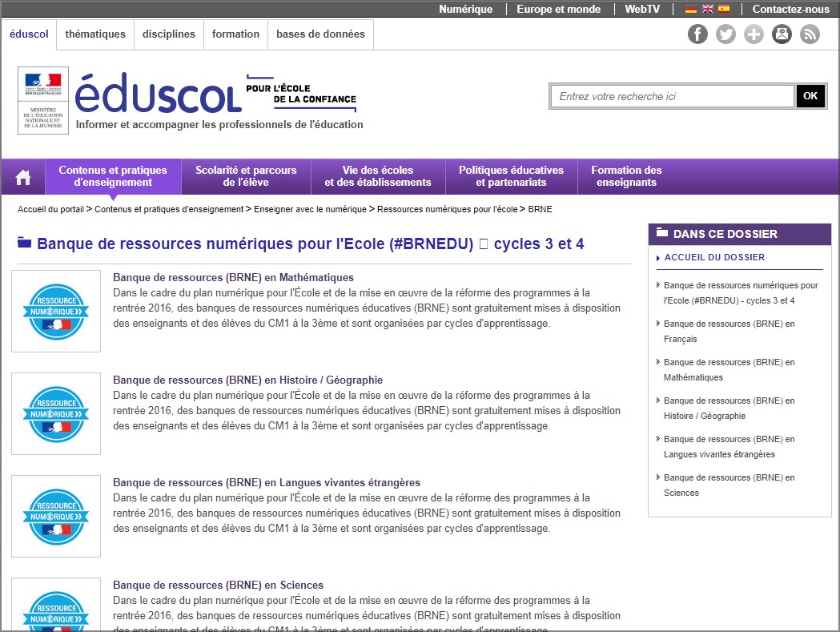Viewport: 840px width, 632px height.
Task: Open Formation des enseignants menu
Action: (626, 176)
